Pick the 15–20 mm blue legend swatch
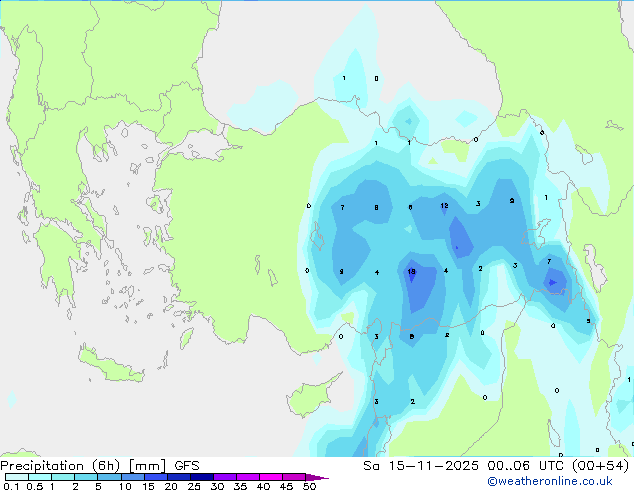The width and height of the screenshot is (634, 490). pos(156,477)
